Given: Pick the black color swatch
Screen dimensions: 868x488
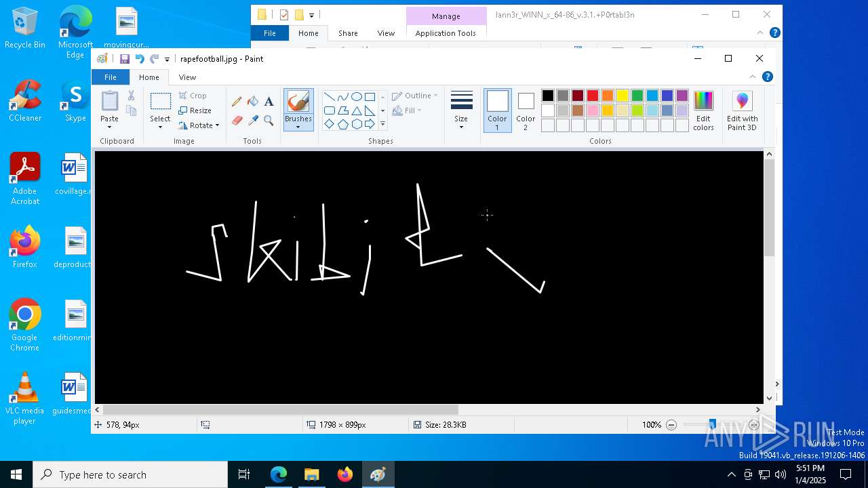Looking at the screenshot, I should pyautogui.click(x=548, y=96).
